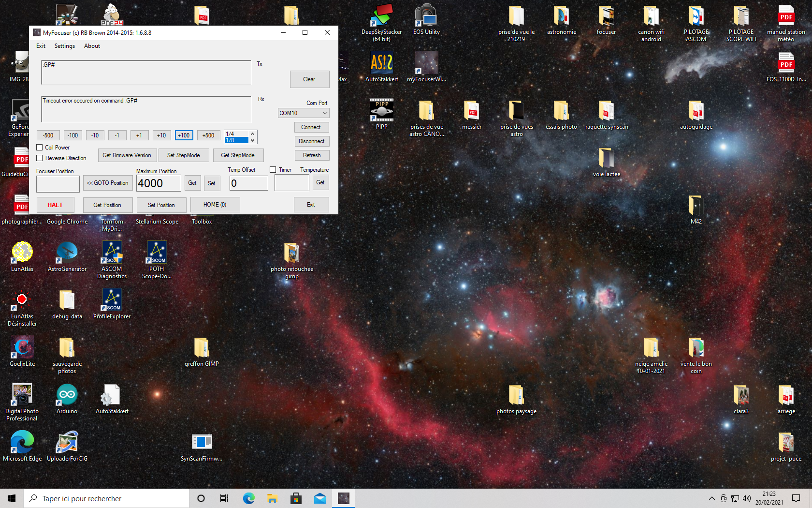Click the Windows search box
The height and width of the screenshot is (508, 812).
(106, 498)
